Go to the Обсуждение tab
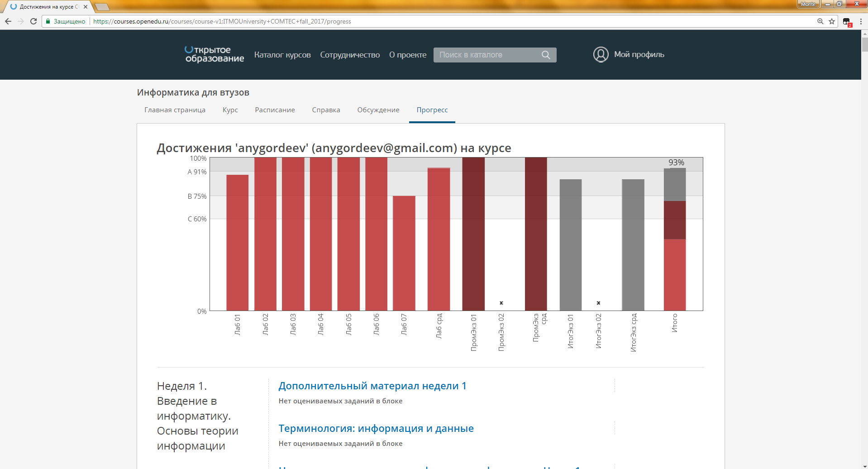This screenshot has height=469, width=868. [x=378, y=110]
